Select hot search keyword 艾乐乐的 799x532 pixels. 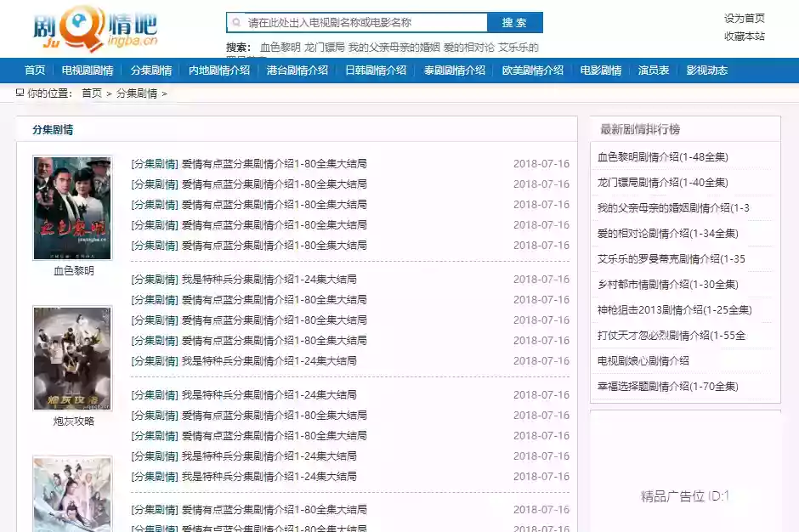(518, 48)
